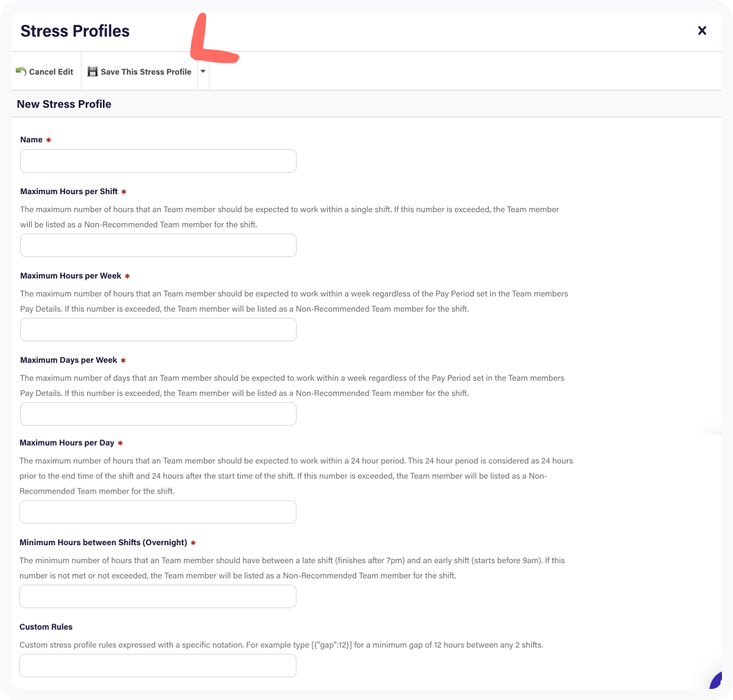Focus the Minimum Hours between Shifts field
Screen dimensions: 733x700
click(158, 596)
